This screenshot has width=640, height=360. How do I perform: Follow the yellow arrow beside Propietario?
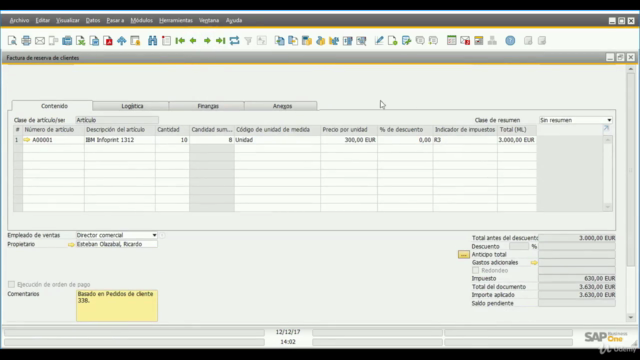coord(71,244)
